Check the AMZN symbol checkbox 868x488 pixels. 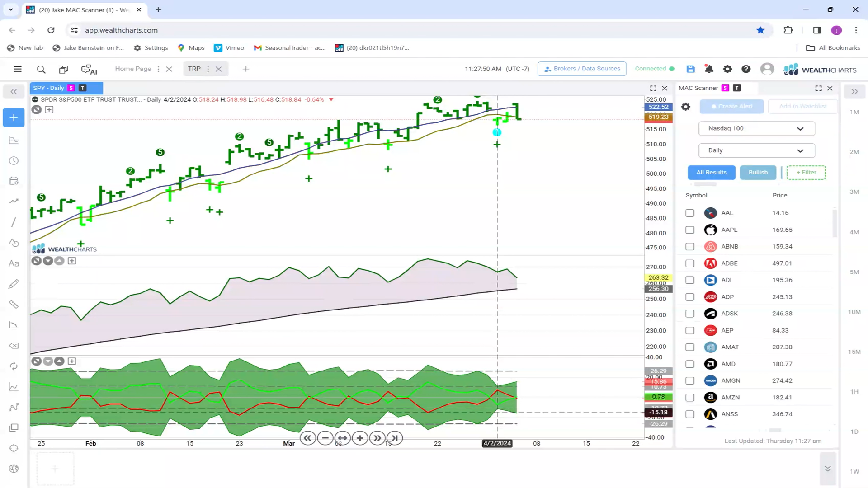pos(689,397)
